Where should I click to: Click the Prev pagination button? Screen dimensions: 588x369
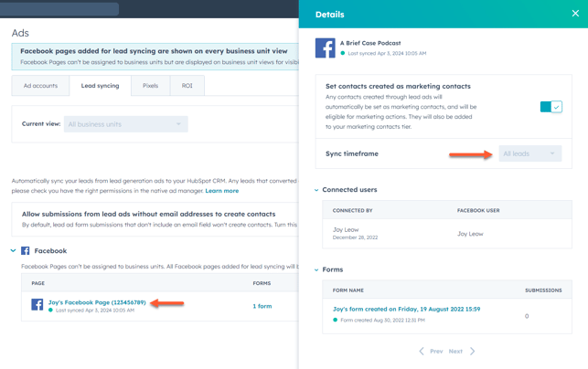click(x=436, y=352)
